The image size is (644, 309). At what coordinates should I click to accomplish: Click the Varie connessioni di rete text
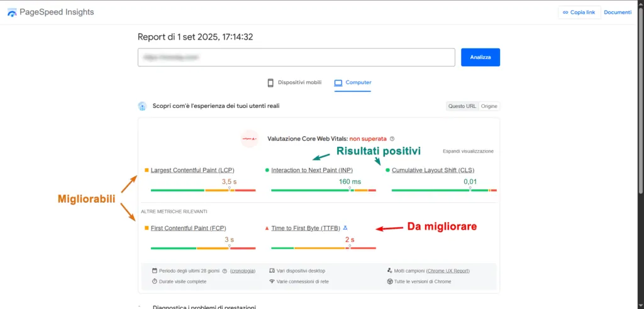click(x=303, y=281)
